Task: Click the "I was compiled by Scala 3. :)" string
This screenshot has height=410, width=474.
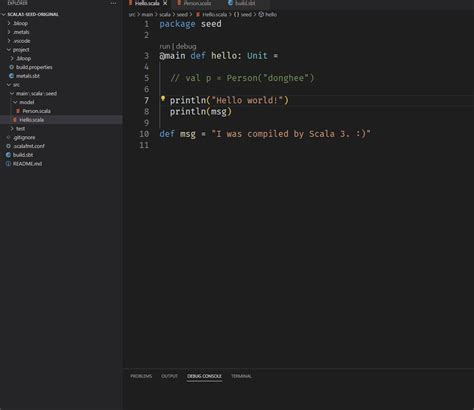Action: 291,134
